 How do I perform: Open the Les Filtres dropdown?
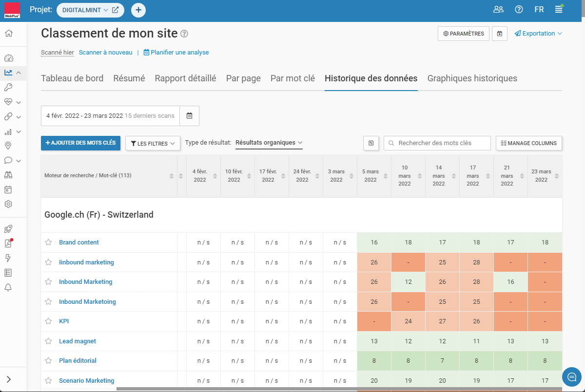click(x=153, y=143)
